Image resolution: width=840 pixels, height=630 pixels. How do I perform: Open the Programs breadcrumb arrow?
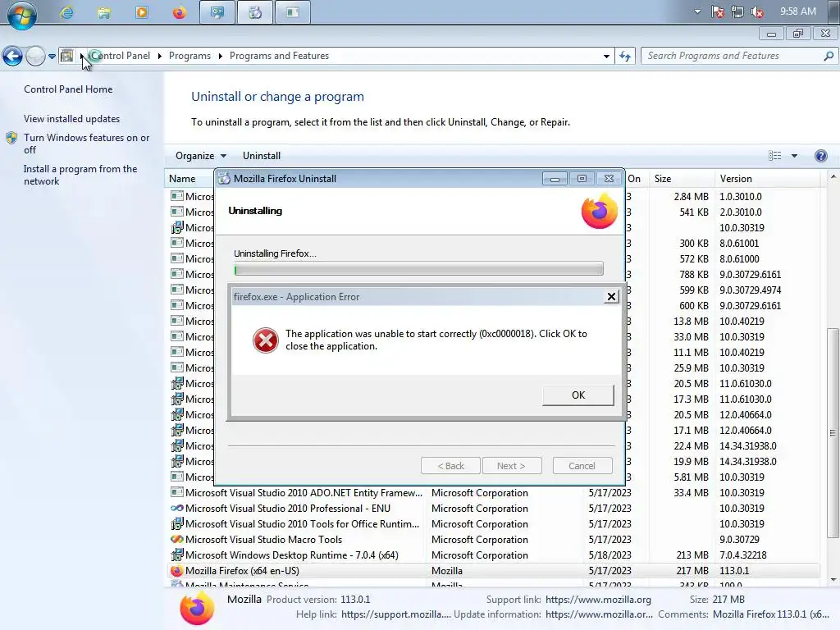[220, 56]
